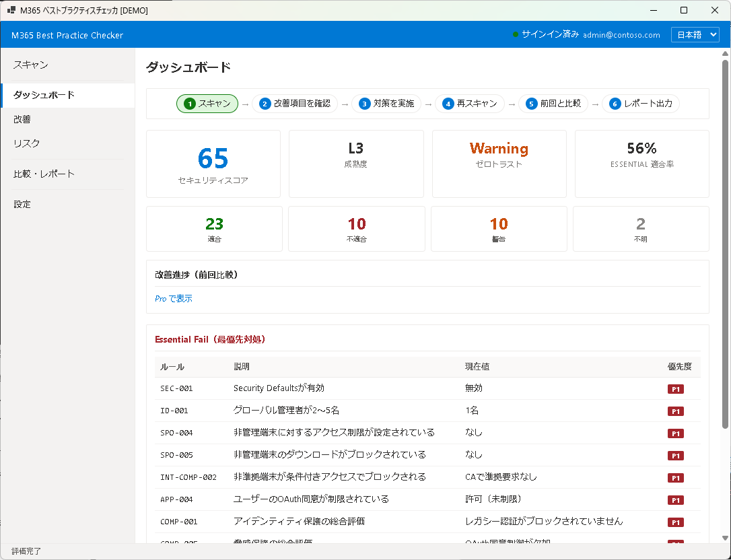Image resolution: width=731 pixels, height=560 pixels.
Task: Click the green sign-in status indicator
Action: click(x=514, y=34)
